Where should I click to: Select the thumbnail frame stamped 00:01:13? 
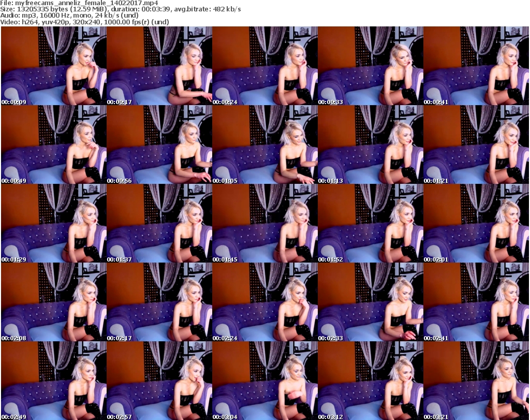pyautogui.click(x=371, y=144)
